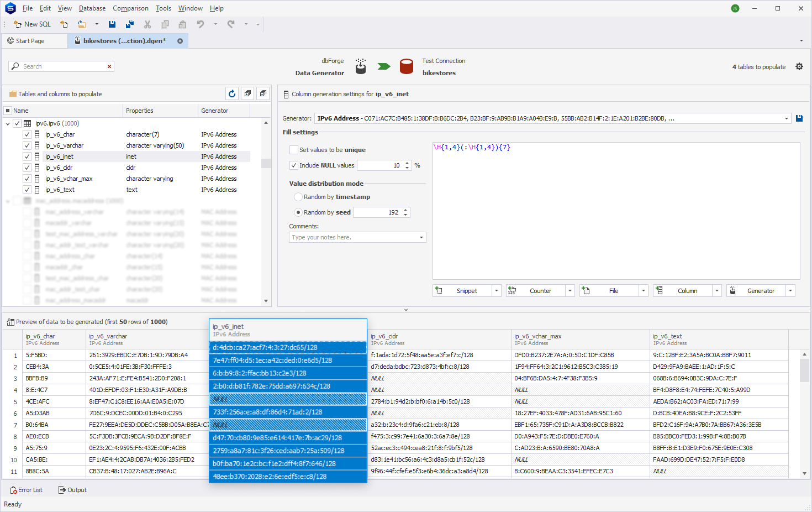Toggle the ipv6.ipv6 table checkbox
This screenshot has height=512, width=812.
pos(17,123)
